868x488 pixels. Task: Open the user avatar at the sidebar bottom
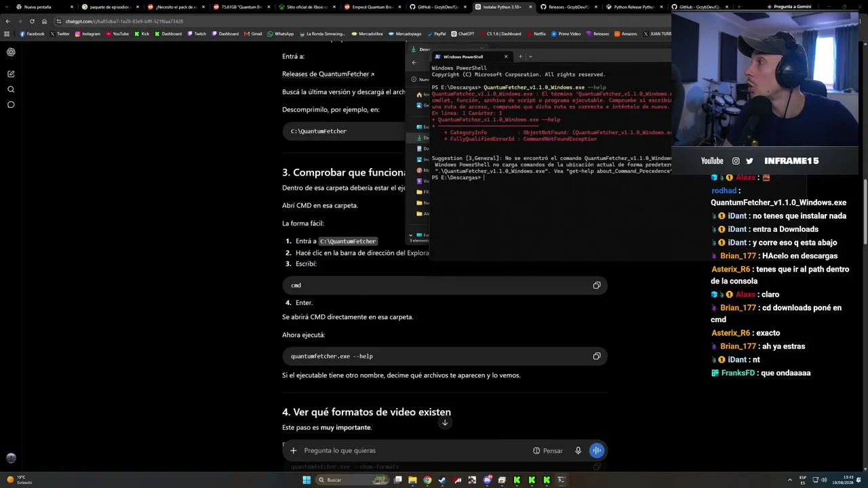click(11, 458)
